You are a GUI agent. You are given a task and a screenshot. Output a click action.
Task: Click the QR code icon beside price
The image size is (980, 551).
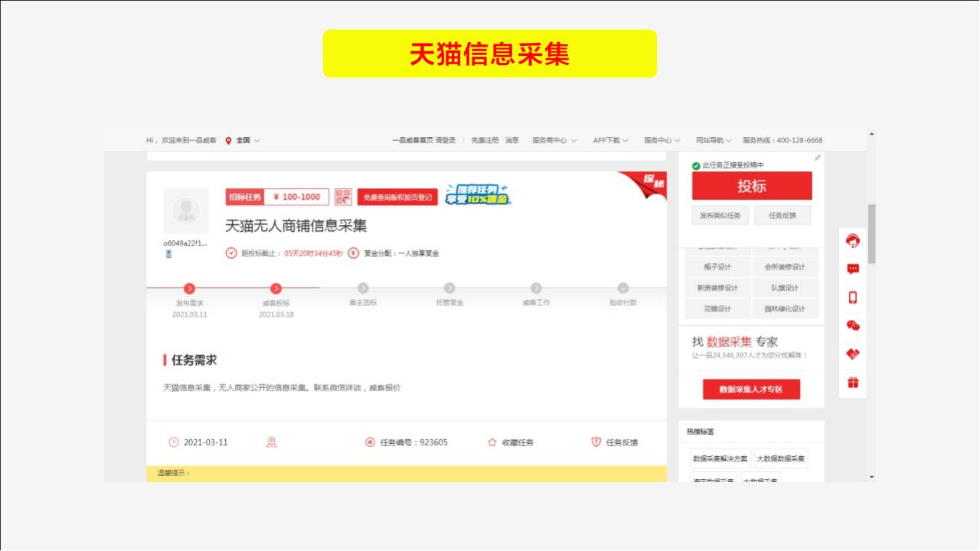coord(343,197)
